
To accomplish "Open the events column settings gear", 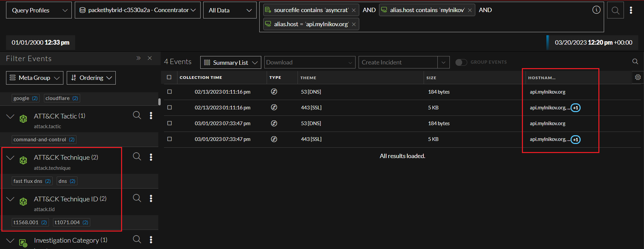I will coord(638,77).
